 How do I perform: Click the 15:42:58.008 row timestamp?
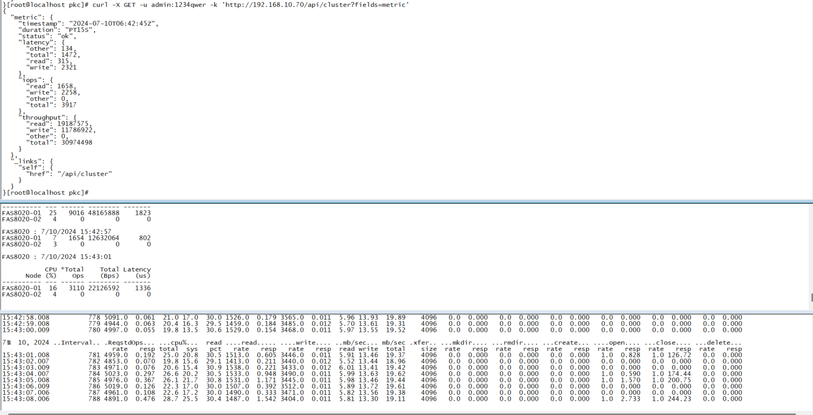coord(26,317)
